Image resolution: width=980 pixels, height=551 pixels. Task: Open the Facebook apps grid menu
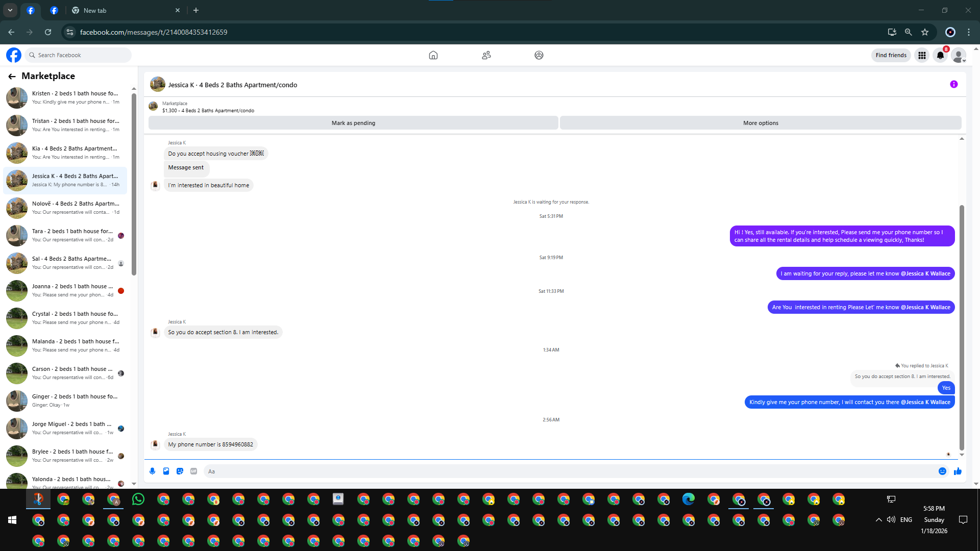[922, 55]
